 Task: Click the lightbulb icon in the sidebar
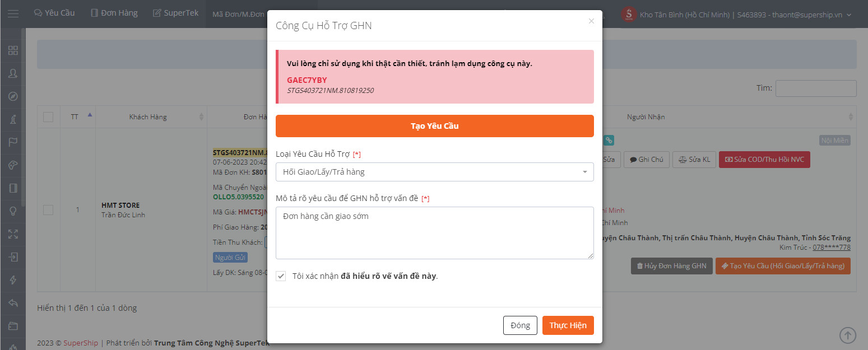[x=12, y=211]
